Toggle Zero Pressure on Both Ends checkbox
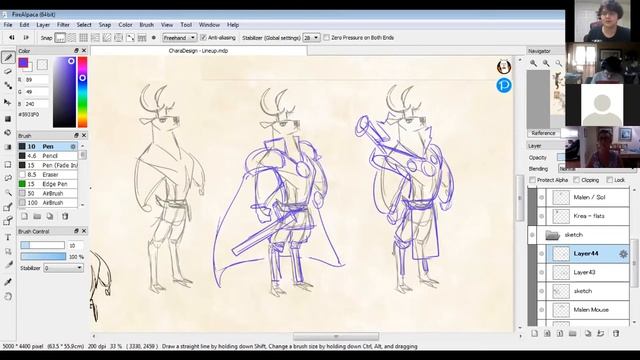Viewport: 640px width, 360px height. [x=327, y=38]
